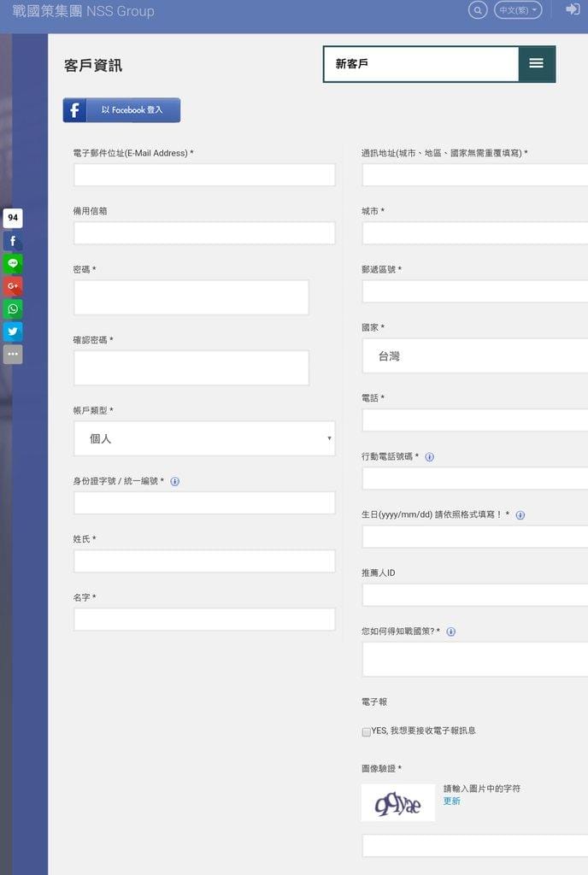This screenshot has width=588, height=875.
Task: Click the 戰國策集團 NSS Group site title
Action: pos(83,10)
